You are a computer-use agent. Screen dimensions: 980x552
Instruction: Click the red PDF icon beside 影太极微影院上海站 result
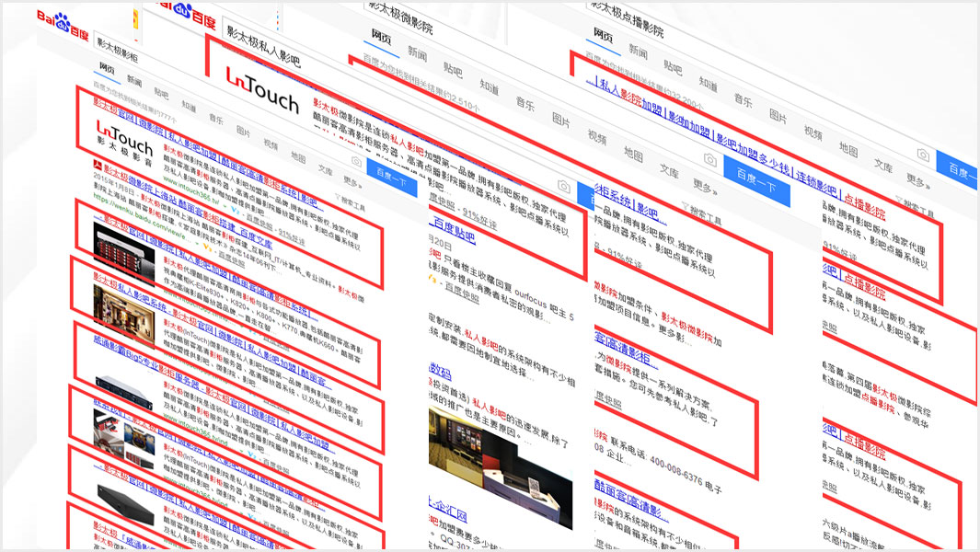coord(98,165)
